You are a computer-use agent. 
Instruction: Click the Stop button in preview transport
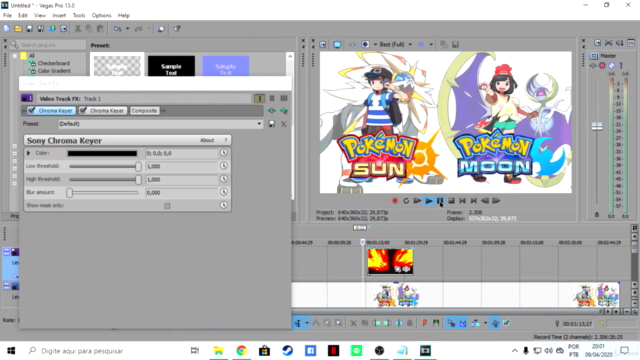click(x=451, y=201)
